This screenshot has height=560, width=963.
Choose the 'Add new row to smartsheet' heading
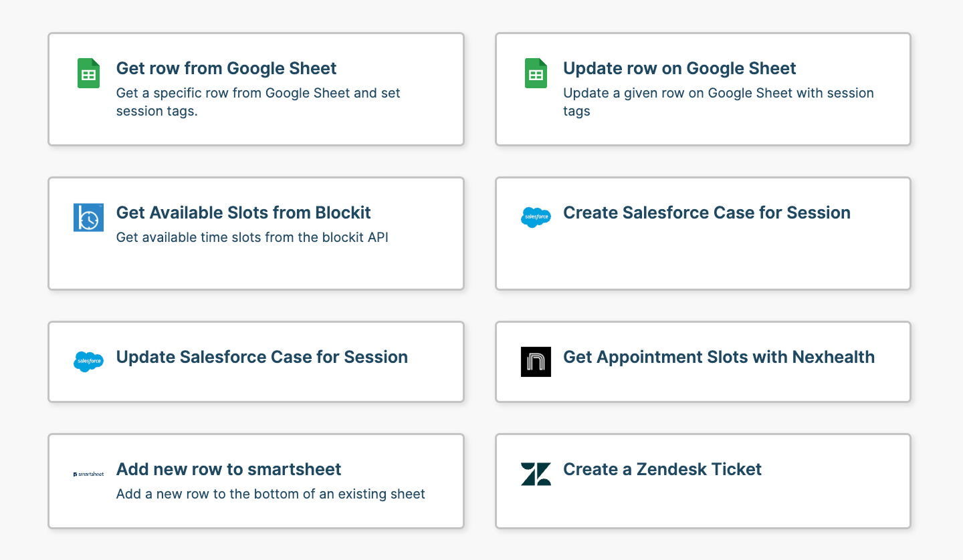pyautogui.click(x=229, y=469)
